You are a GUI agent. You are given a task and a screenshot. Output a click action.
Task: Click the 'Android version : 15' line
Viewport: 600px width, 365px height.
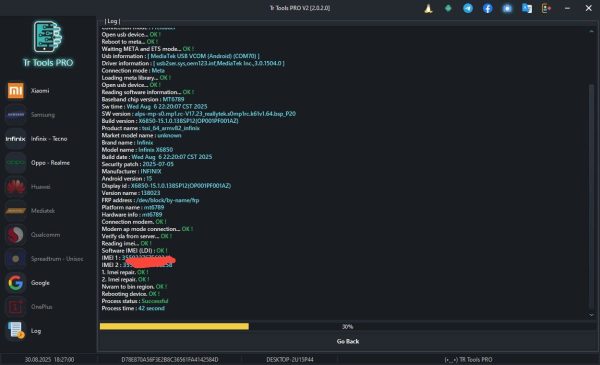point(127,179)
